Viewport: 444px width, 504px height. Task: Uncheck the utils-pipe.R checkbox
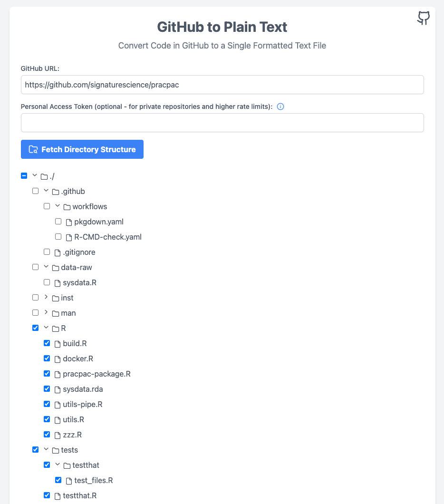(x=47, y=404)
